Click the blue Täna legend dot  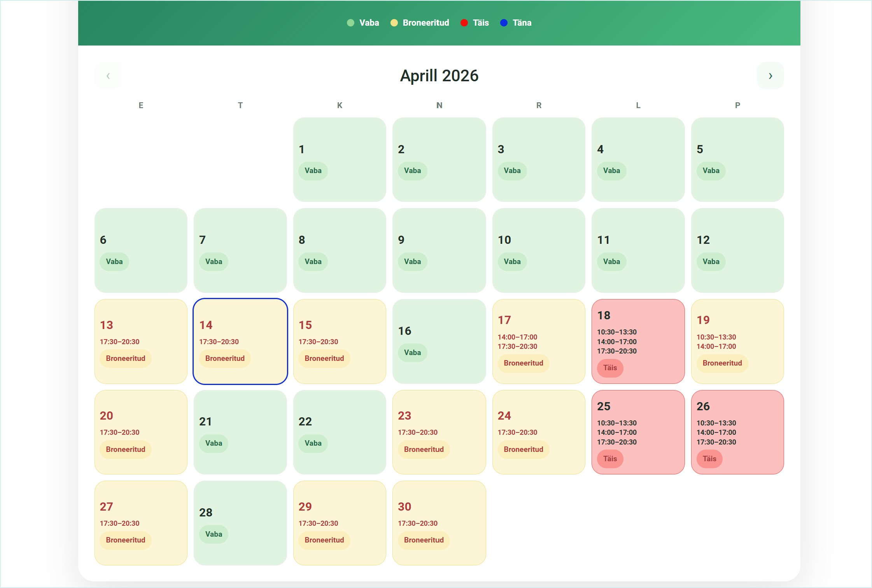tap(504, 23)
